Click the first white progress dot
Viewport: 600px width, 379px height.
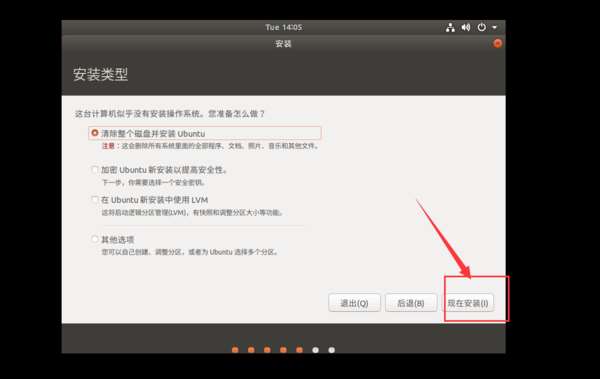(x=315, y=350)
